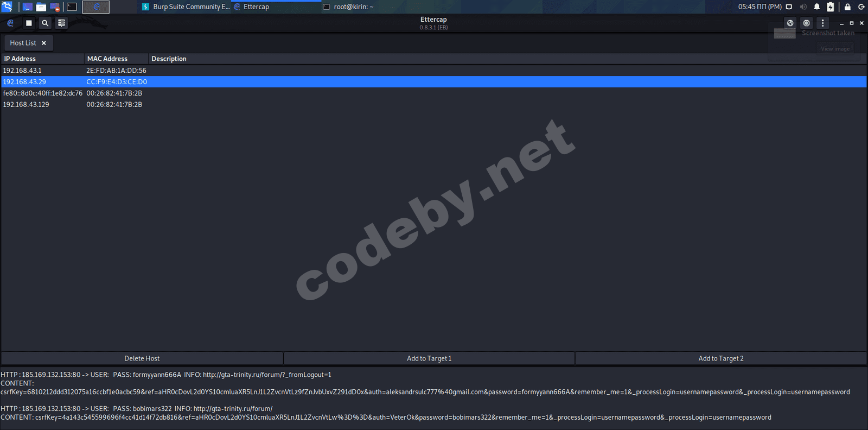The width and height of the screenshot is (868, 430).
Task: Click log line with PASS: formyyann666A
Action: (166, 375)
